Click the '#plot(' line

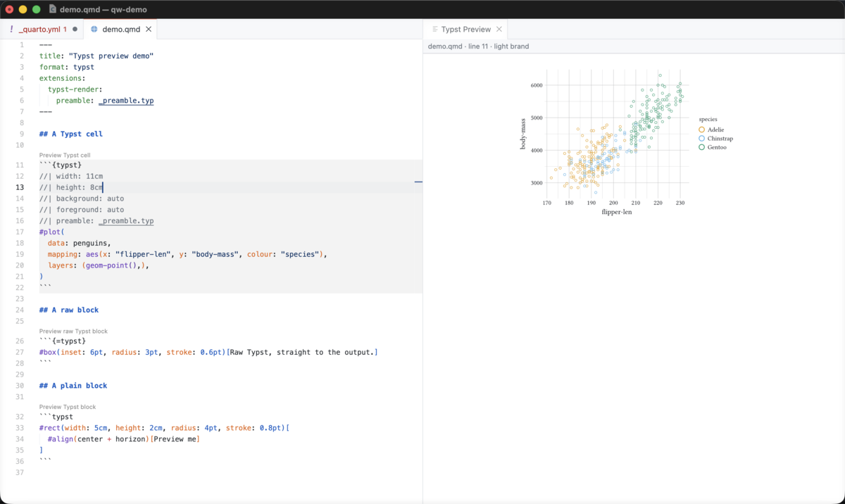tap(52, 232)
